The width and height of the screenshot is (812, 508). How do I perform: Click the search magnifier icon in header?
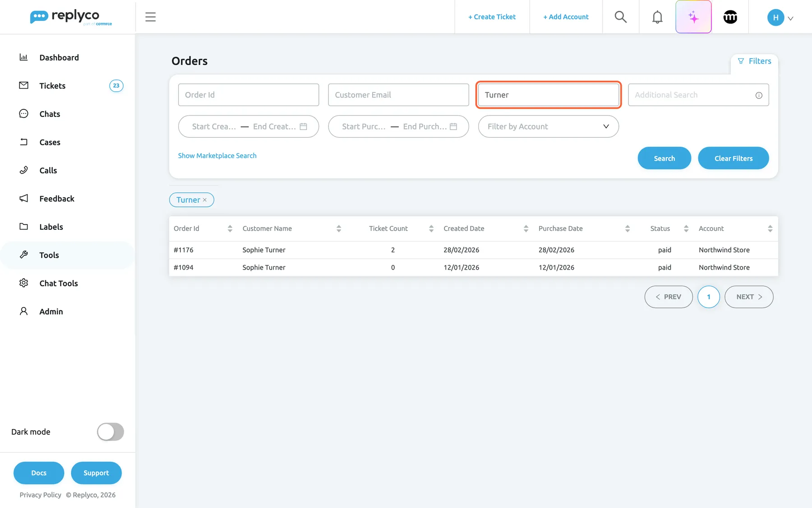(621, 17)
